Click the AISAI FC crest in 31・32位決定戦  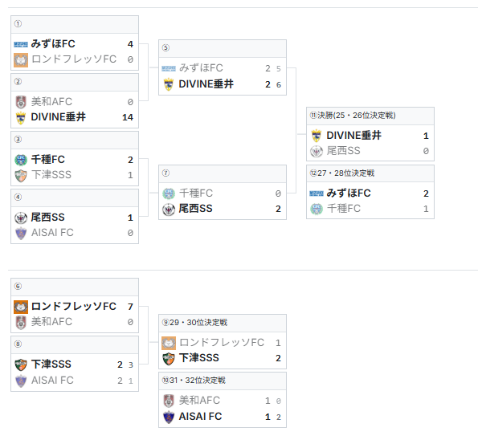(x=169, y=417)
